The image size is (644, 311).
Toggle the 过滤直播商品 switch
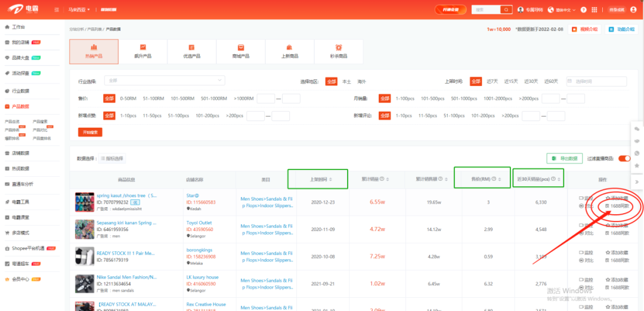point(624,158)
